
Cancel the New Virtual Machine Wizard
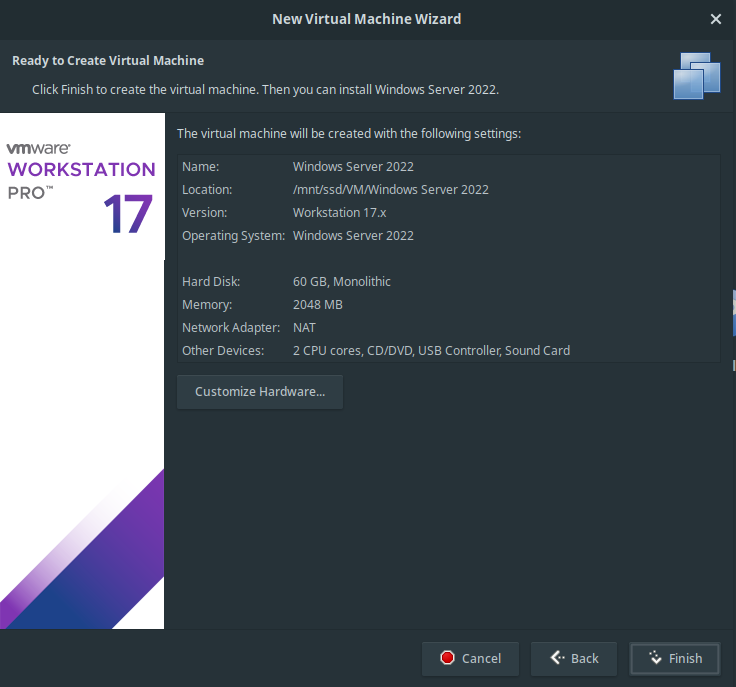[x=470, y=659]
